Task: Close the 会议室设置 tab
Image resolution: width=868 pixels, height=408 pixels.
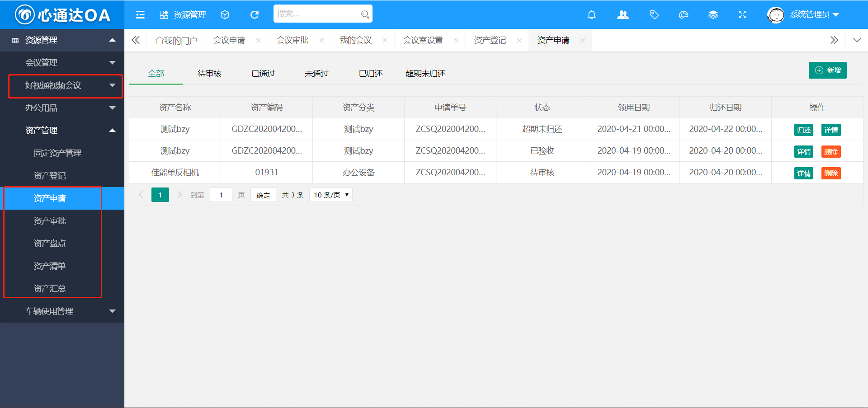Action: point(456,40)
